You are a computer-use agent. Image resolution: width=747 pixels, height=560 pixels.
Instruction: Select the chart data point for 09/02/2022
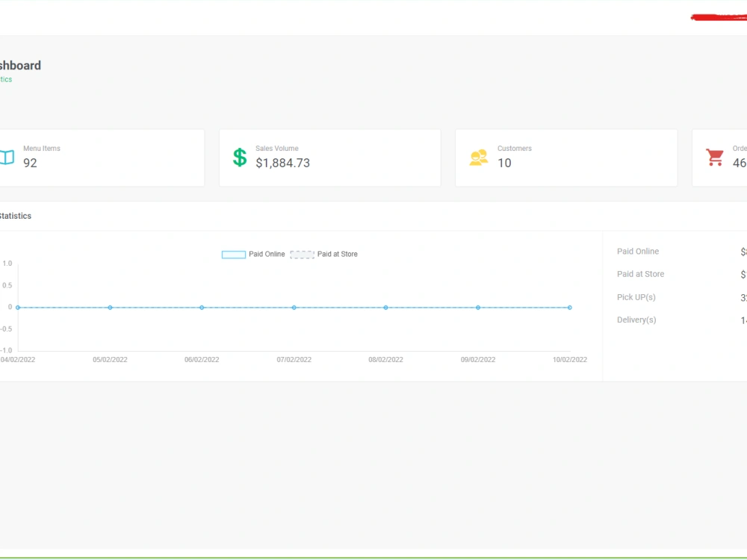478,308
